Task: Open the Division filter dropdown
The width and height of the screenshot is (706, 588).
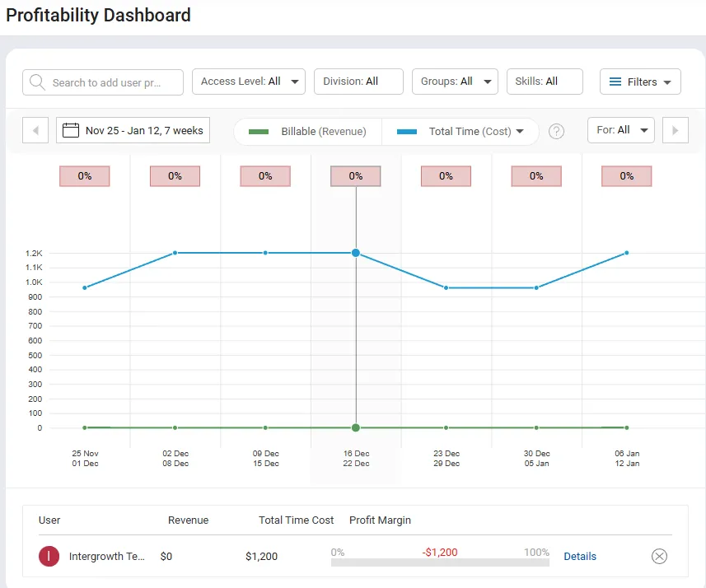Action: tap(358, 82)
